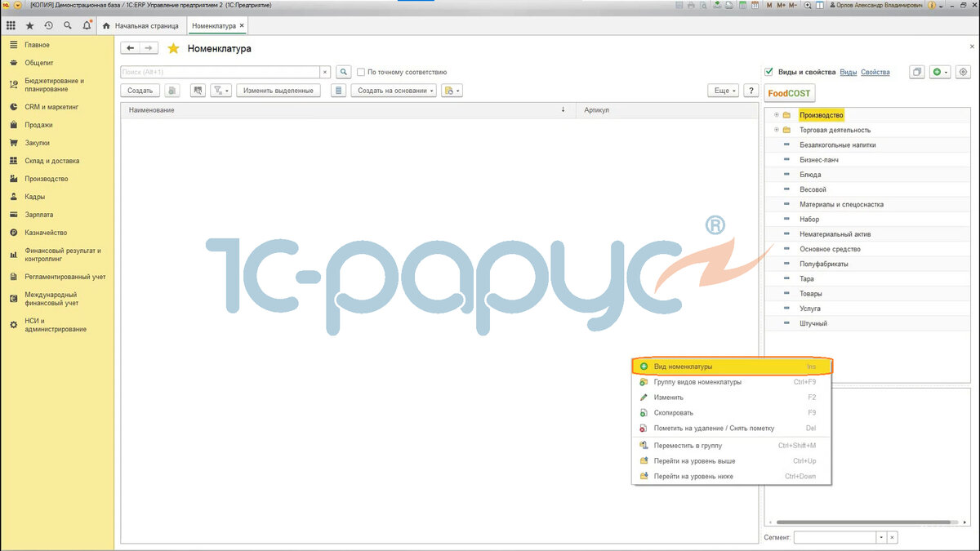Clear the search field with x
980x551 pixels.
click(325, 72)
